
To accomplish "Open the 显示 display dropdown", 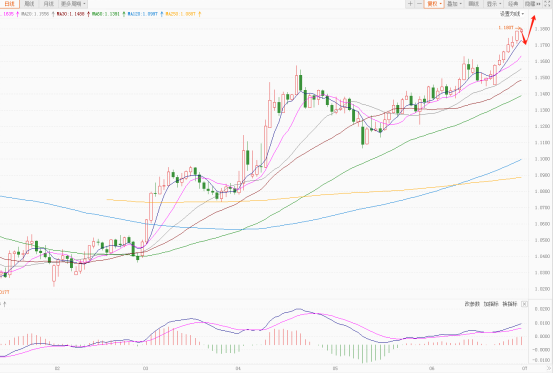I will pyautogui.click(x=494, y=4).
